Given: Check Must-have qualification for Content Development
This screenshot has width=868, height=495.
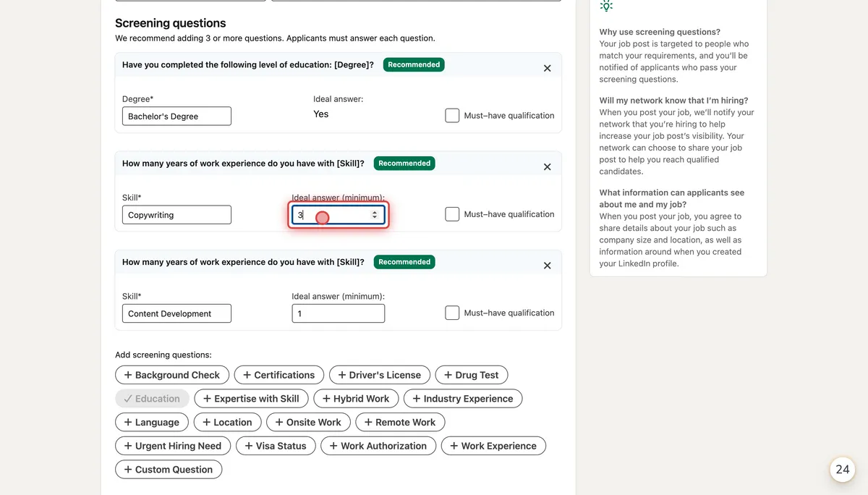Looking at the screenshot, I should (452, 313).
